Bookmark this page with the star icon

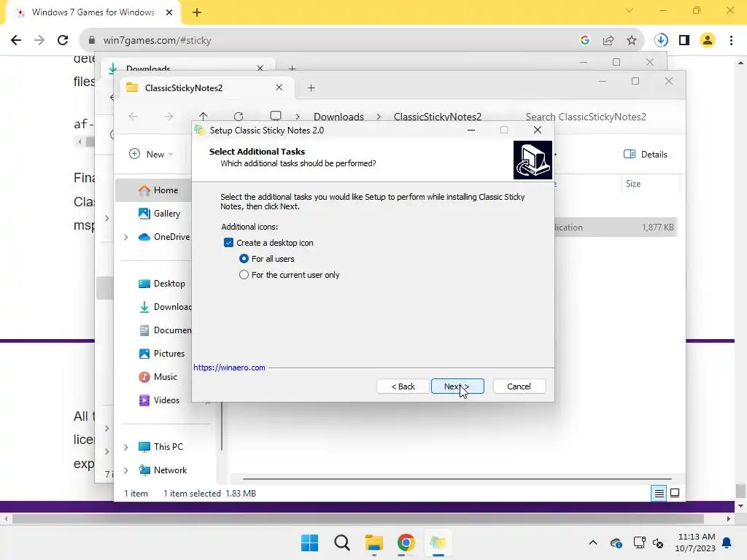click(x=632, y=41)
